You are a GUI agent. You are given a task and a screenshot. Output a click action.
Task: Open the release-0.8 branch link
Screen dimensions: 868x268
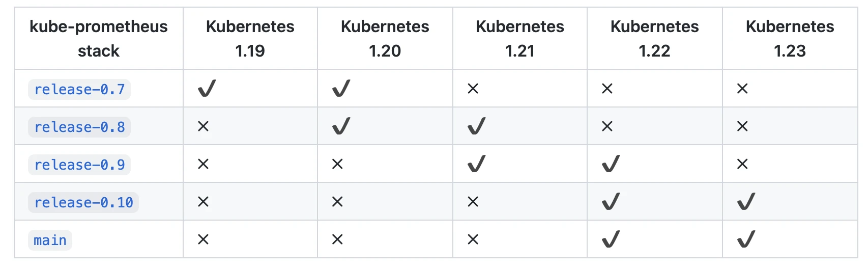tap(79, 127)
